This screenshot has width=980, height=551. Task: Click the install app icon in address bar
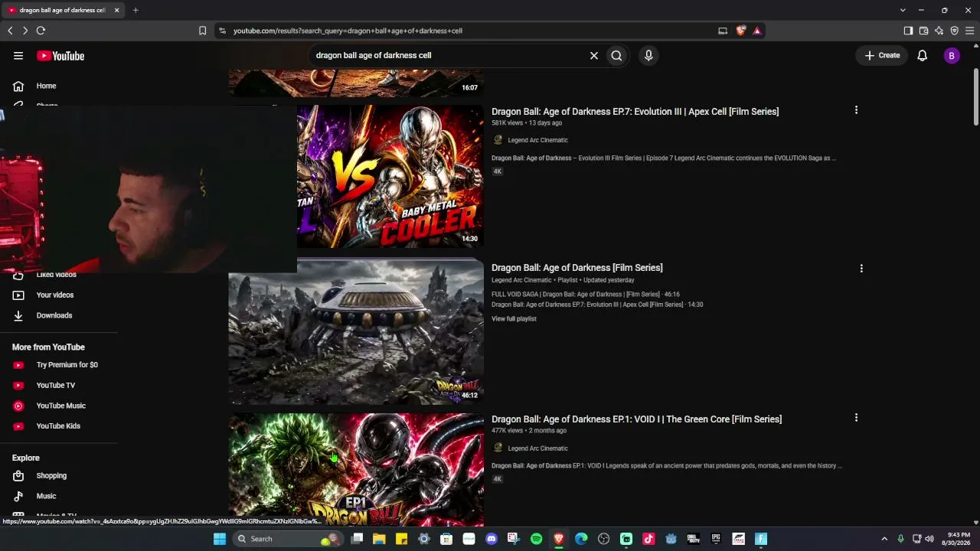point(723,31)
